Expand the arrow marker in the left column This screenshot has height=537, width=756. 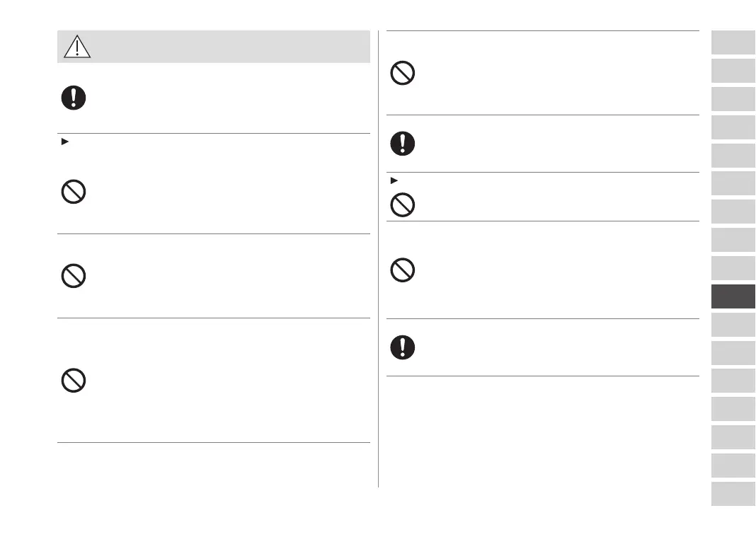[65, 142]
